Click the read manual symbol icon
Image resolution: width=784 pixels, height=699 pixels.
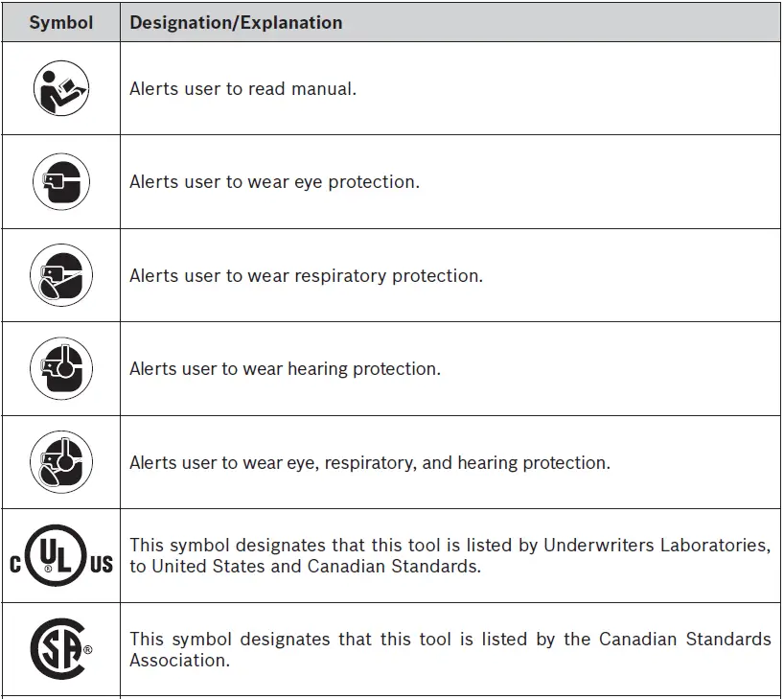click(61, 89)
